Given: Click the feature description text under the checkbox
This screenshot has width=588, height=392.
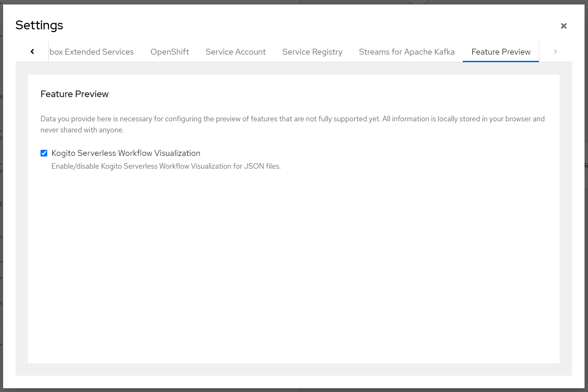Looking at the screenshot, I should 166,166.
